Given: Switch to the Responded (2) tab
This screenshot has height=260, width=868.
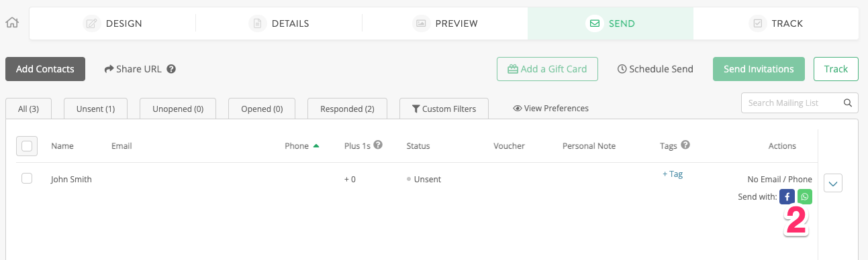Looking at the screenshot, I should coord(347,109).
